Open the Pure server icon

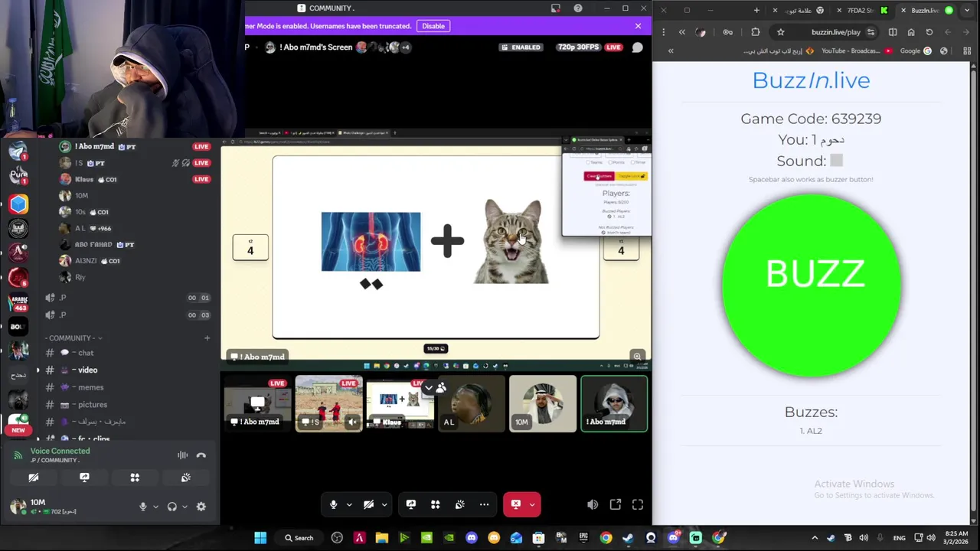(x=18, y=176)
